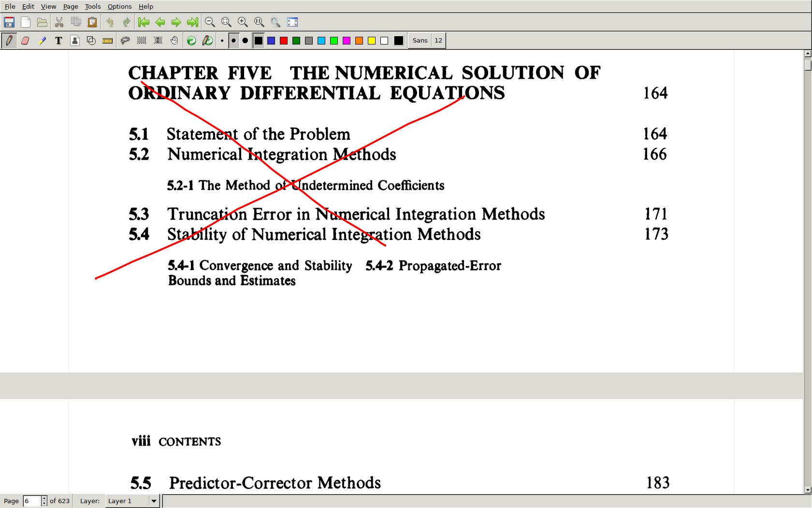Jump to the last page
The width and height of the screenshot is (812, 508).
pos(192,22)
